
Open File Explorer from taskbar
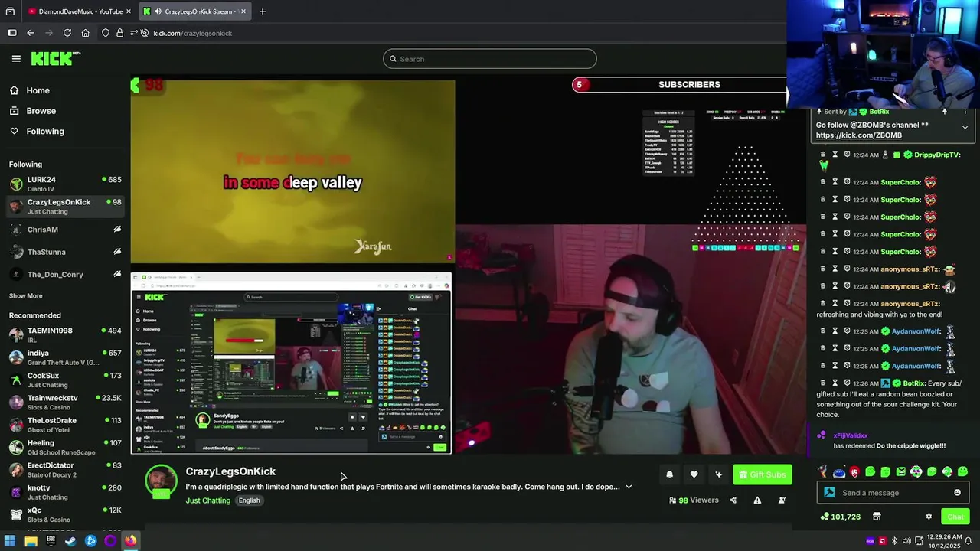coord(31,541)
